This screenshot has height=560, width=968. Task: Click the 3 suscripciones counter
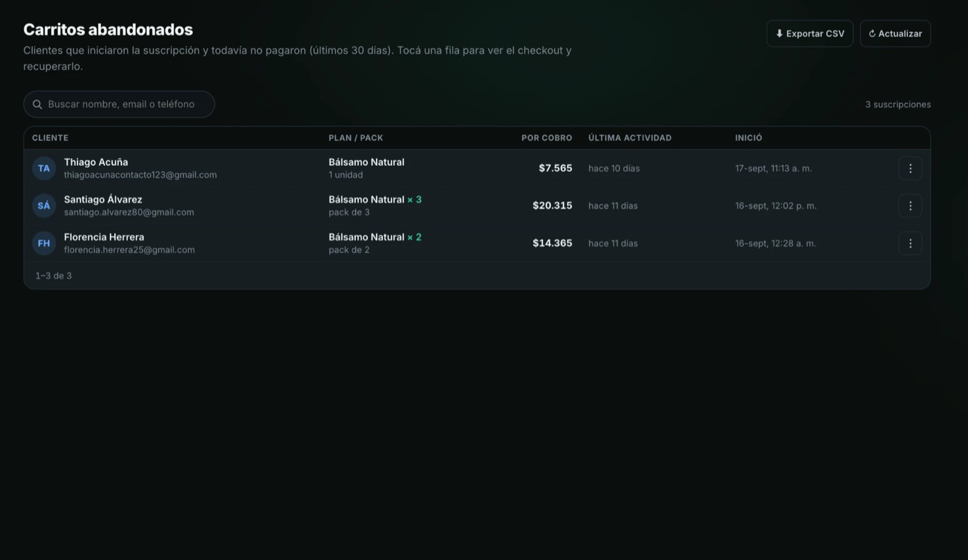[x=898, y=104]
